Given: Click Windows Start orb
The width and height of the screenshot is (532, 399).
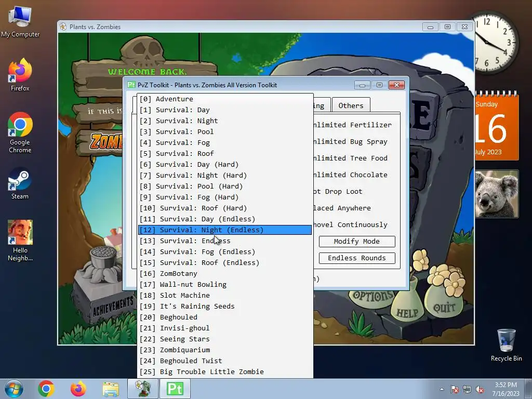Looking at the screenshot, I should click(14, 389).
